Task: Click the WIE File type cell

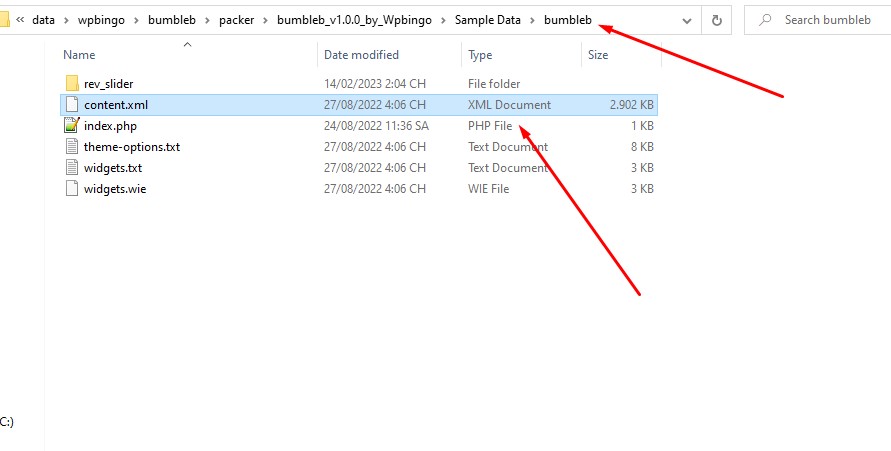Action: coord(488,189)
